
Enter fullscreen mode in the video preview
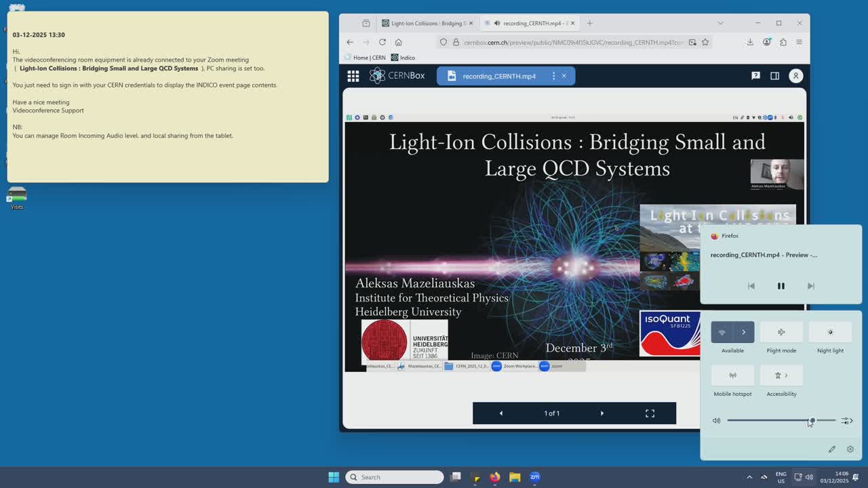click(650, 413)
